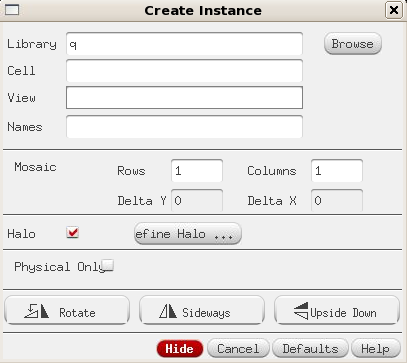Cancel the Create Instance dialog
The height and width of the screenshot is (363, 407).
pyautogui.click(x=238, y=349)
